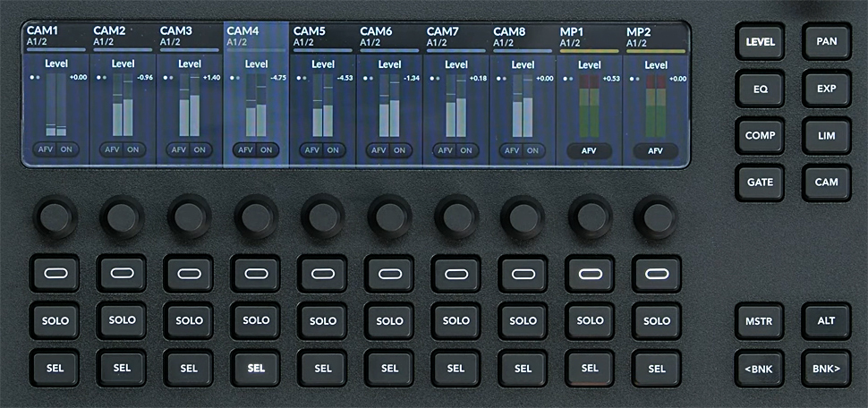Toggle AFV on the CAM3 channel strip

[x=179, y=149]
